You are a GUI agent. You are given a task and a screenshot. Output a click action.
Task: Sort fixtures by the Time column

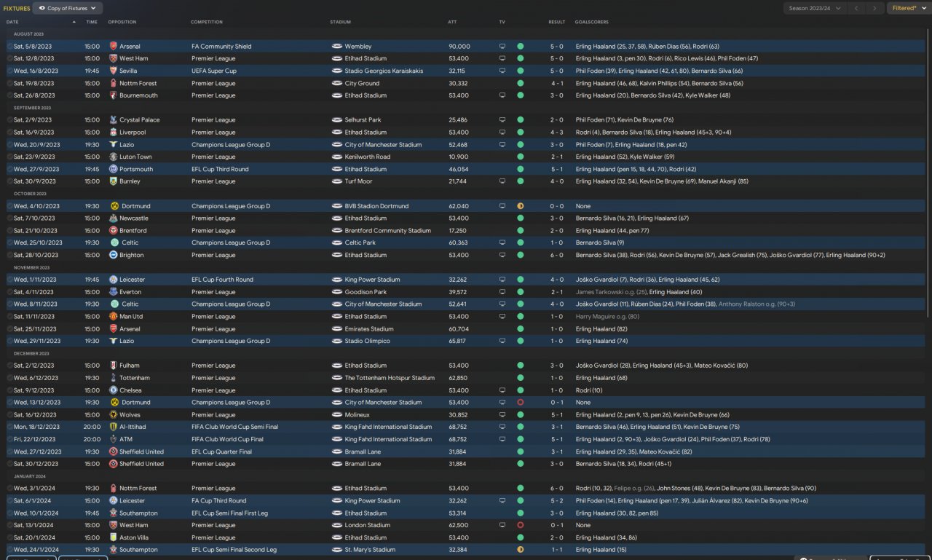tap(91, 22)
